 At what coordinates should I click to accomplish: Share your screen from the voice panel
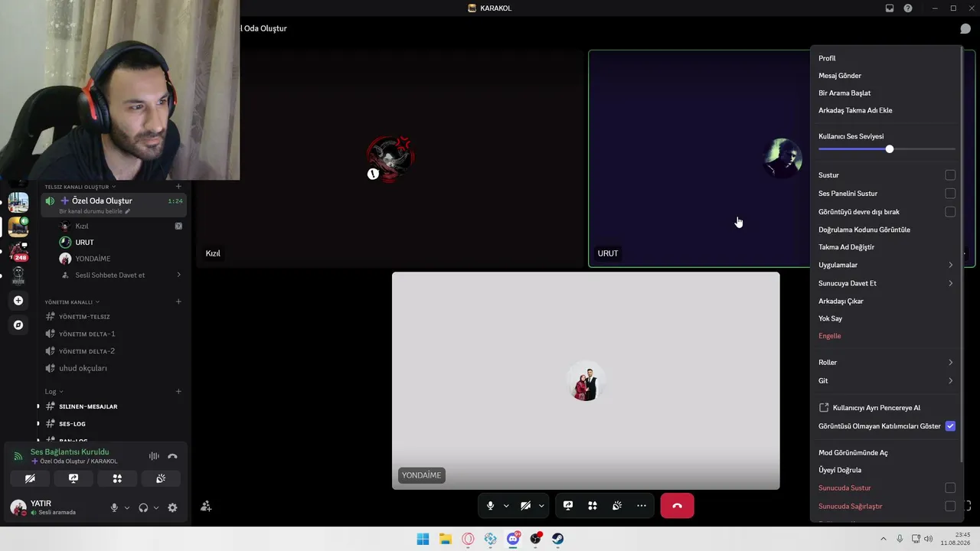(x=73, y=478)
